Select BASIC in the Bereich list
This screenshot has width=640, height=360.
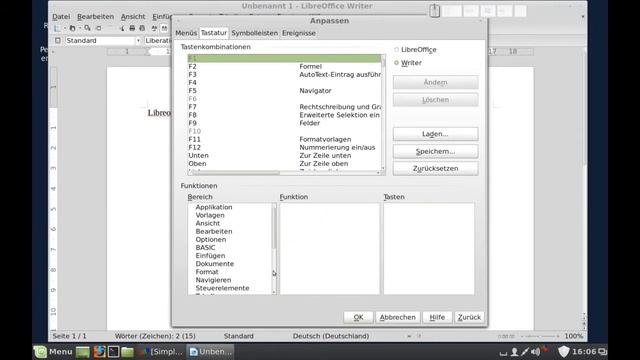point(205,248)
